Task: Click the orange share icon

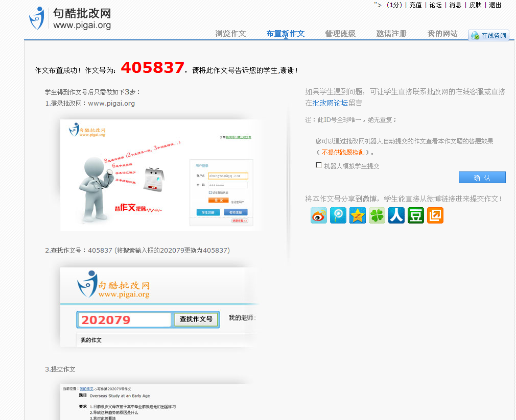Action: click(x=435, y=215)
